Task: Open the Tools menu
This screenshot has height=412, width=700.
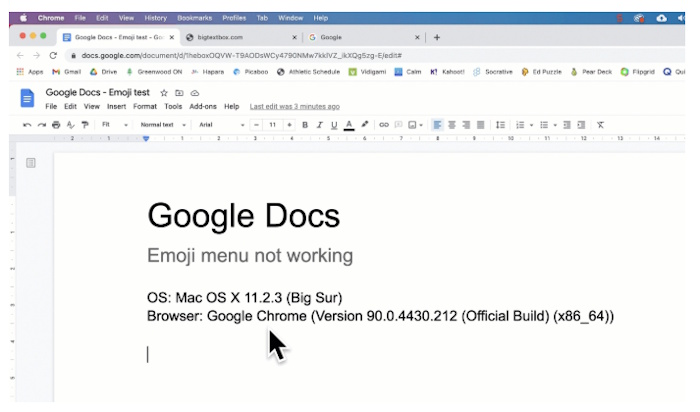Action: click(173, 106)
